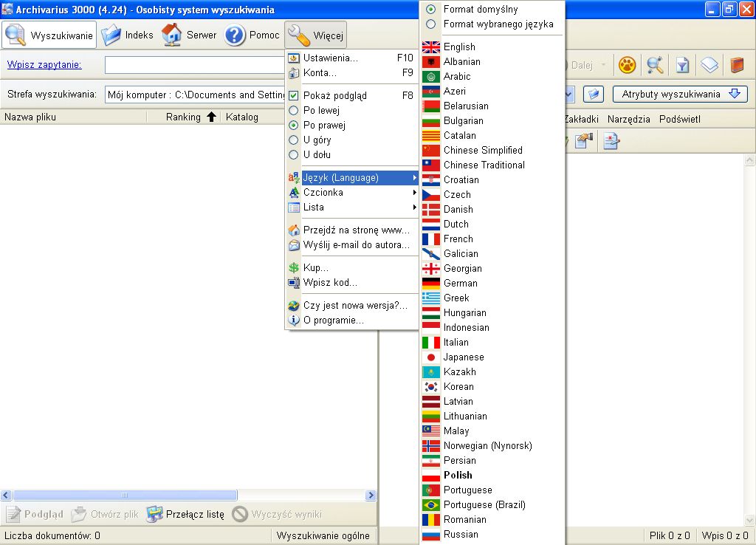756x545 pixels.
Task: Open the Indeks toolbar section
Action: [128, 35]
